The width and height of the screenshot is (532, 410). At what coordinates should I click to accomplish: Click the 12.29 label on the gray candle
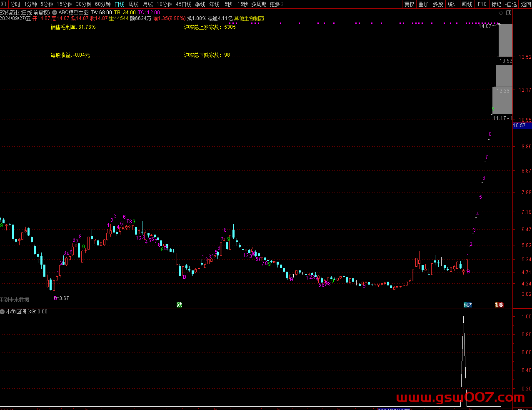(503, 91)
